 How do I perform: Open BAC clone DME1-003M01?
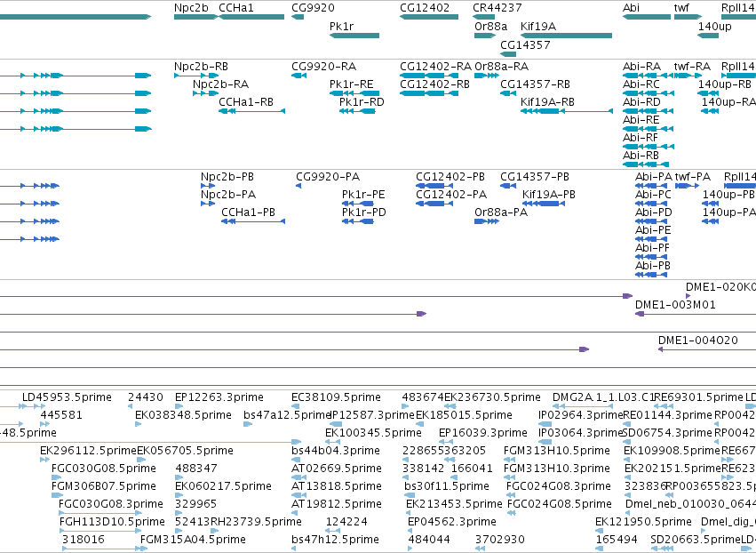point(675,305)
